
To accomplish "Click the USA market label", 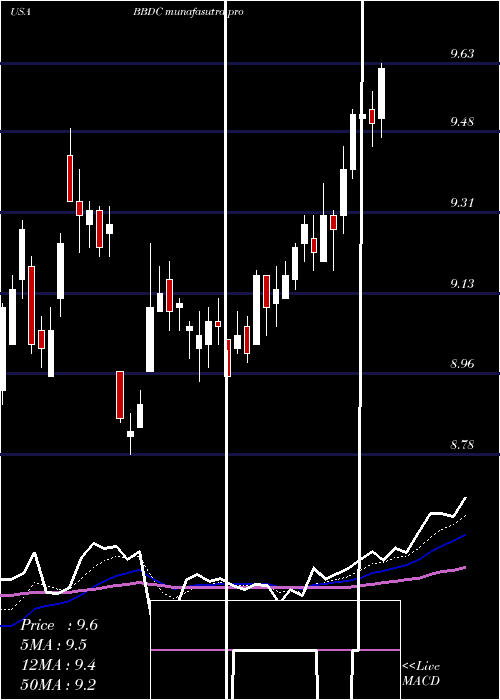I will tap(20, 12).
